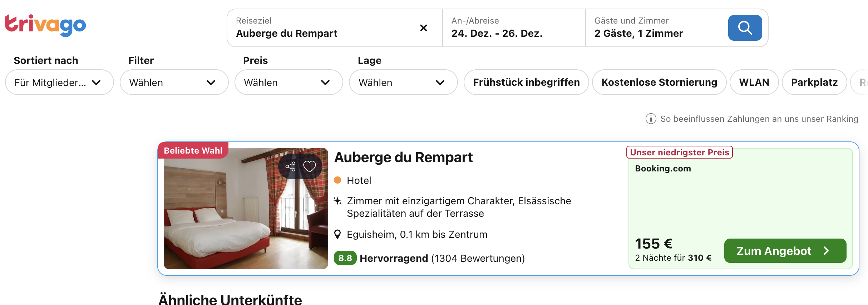Viewport: 868px width, 305px height.
Task: Expand the Filter dropdown
Action: click(174, 82)
